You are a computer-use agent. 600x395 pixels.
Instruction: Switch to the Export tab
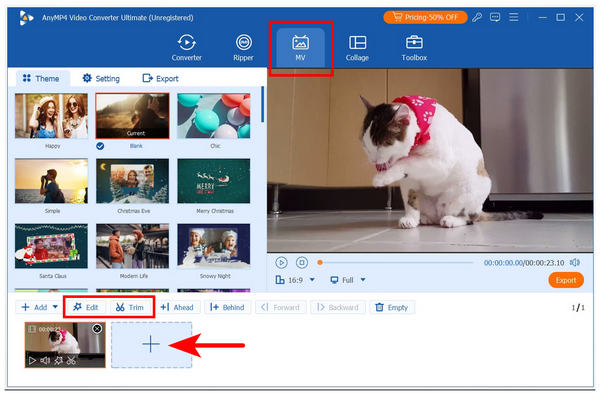(161, 78)
